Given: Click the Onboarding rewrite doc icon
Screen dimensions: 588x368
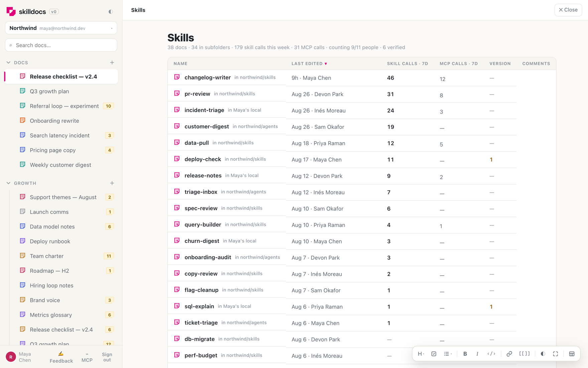Looking at the screenshot, I should tap(22, 120).
